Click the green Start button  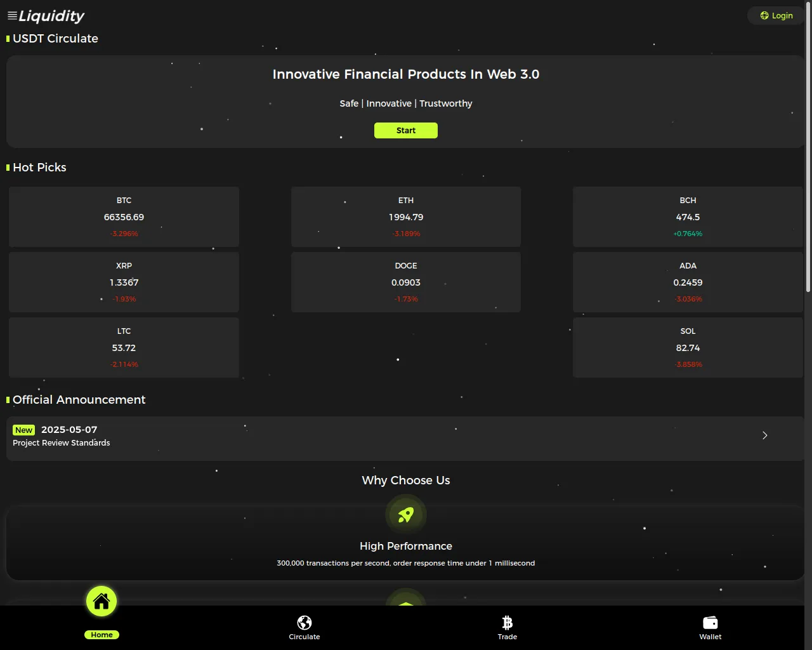[406, 130]
